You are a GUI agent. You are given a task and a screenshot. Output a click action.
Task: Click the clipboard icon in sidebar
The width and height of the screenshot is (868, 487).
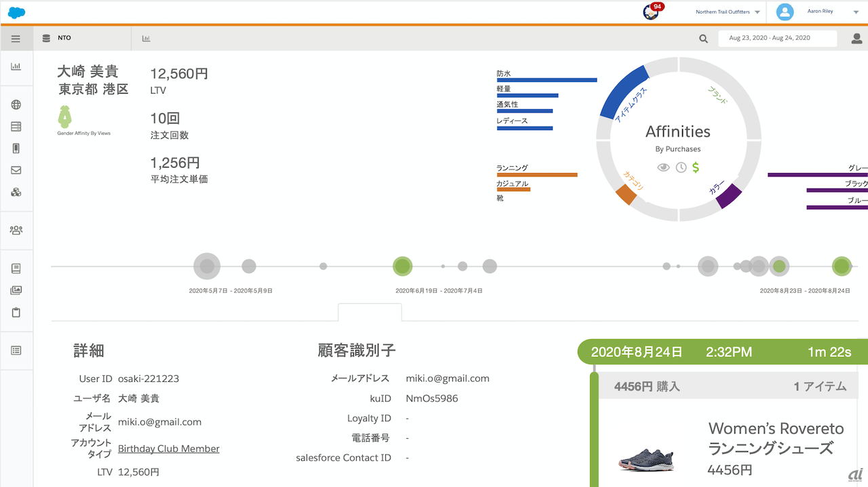pyautogui.click(x=16, y=313)
